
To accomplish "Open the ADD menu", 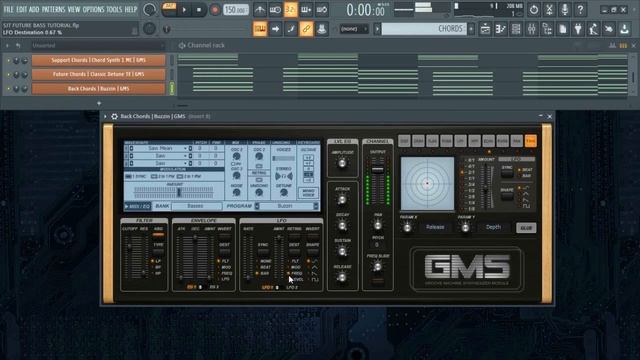I will coord(34,9).
